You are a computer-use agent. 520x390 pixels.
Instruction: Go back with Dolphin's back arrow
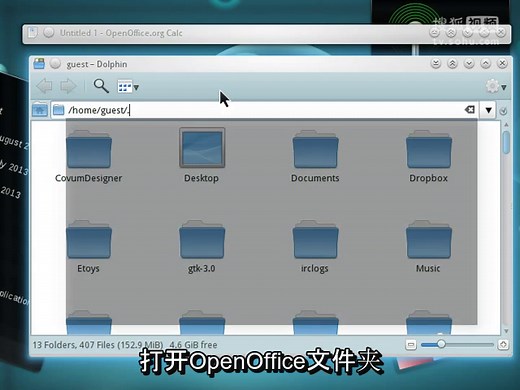[44, 86]
